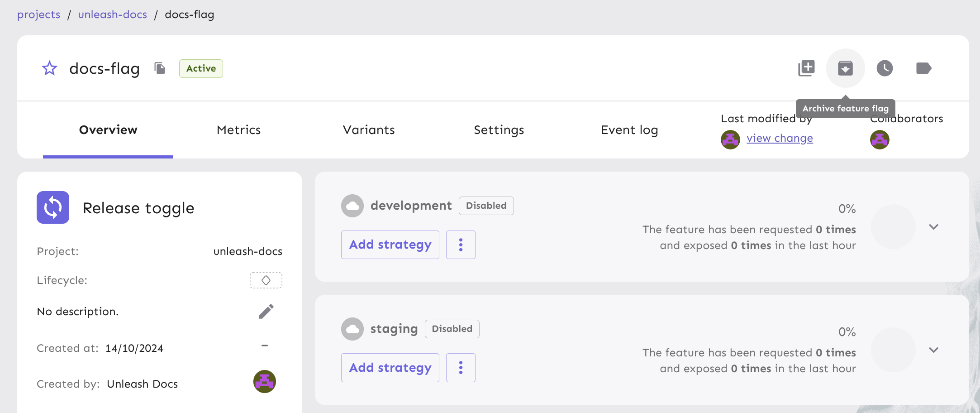980x413 pixels.
Task: Open the view change link
Action: 780,138
